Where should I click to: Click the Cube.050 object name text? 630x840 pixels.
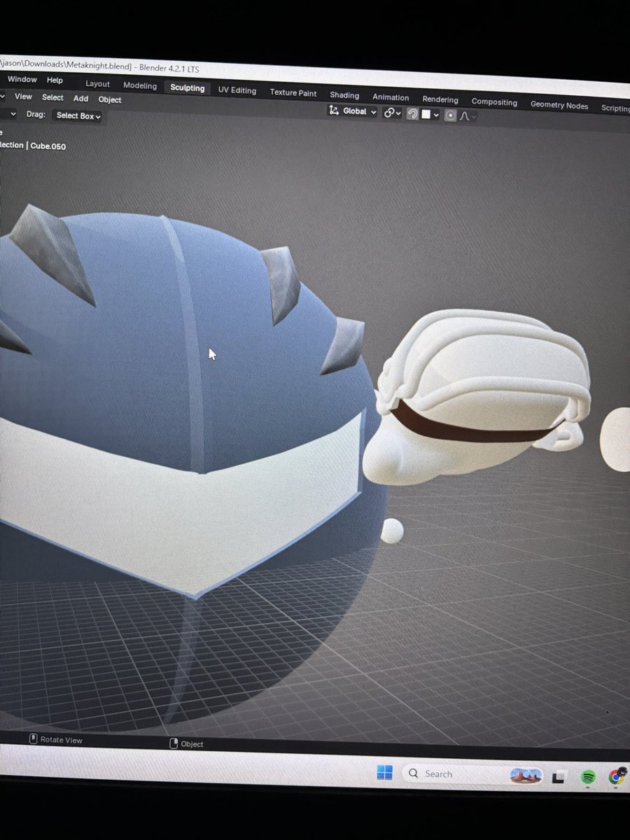tap(48, 146)
